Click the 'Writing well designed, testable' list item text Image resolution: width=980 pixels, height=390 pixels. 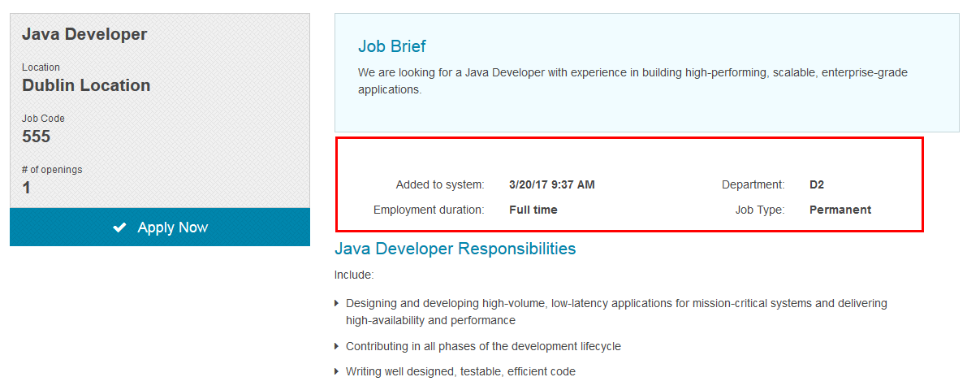tap(460, 371)
